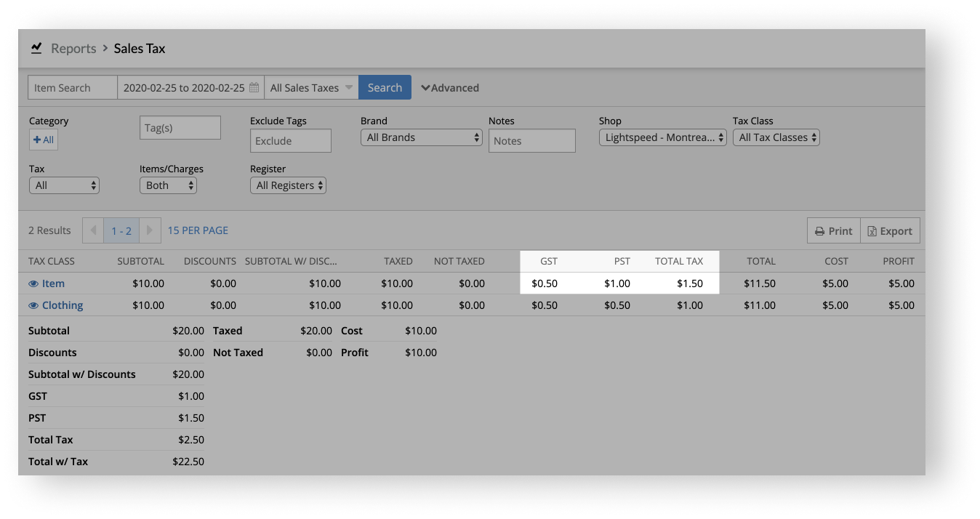Collapse the Advanced filter section
This screenshot has height=519, width=980.
pyautogui.click(x=450, y=88)
